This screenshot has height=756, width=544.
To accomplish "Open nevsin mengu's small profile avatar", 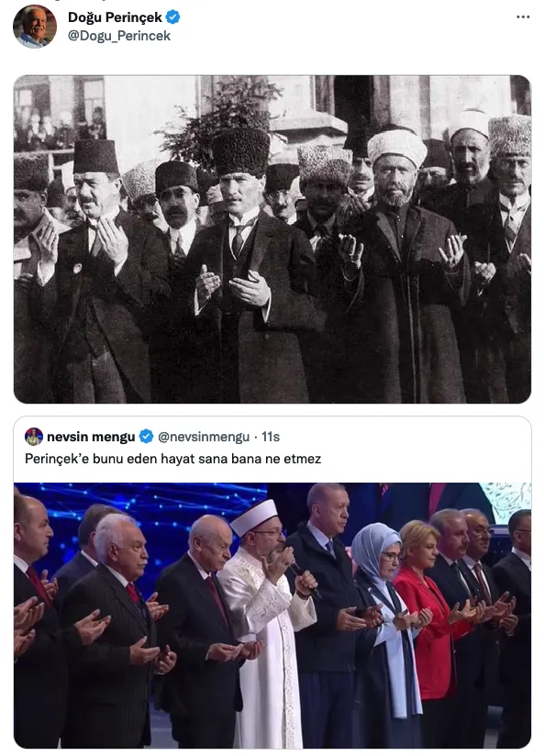I will [34, 437].
